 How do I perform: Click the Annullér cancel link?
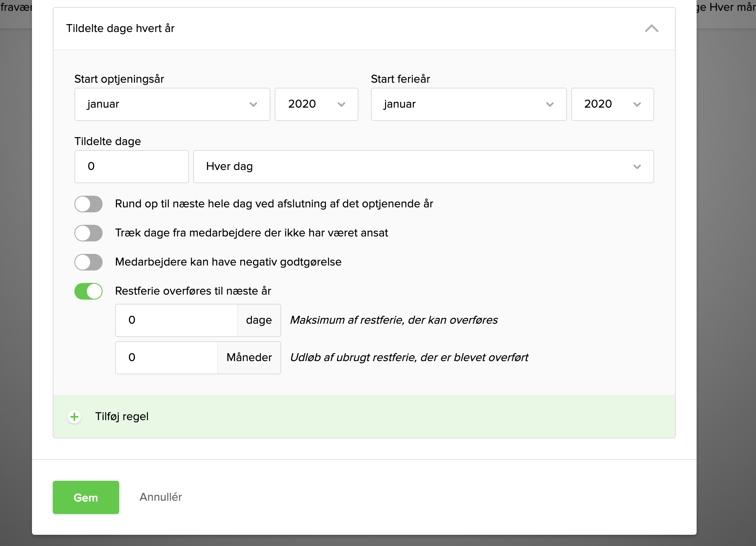point(161,497)
